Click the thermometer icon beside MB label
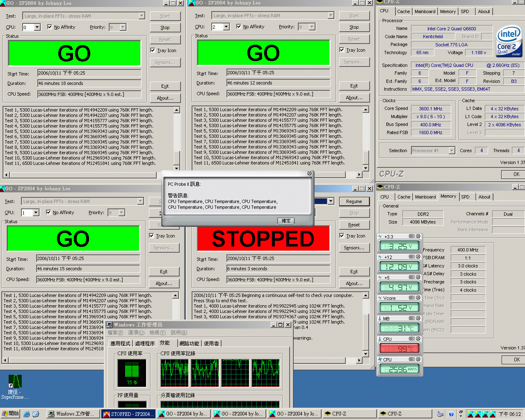The width and height of the screenshot is (525, 420). pos(380,319)
